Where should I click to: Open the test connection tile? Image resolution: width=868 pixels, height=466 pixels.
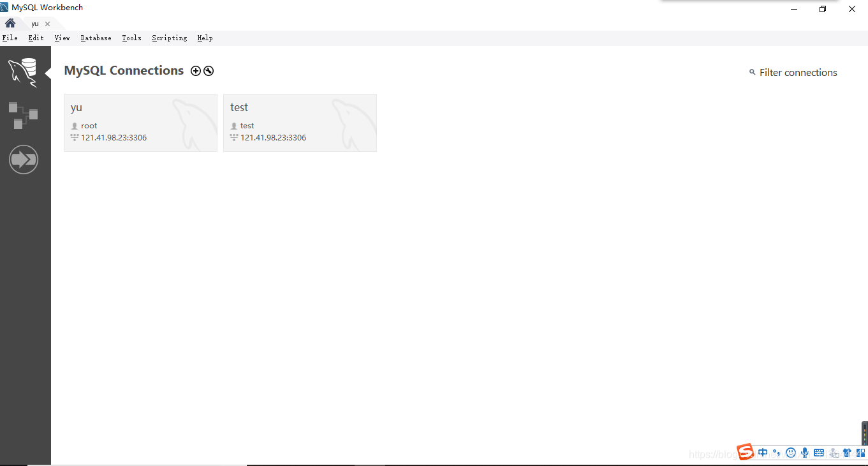(x=300, y=123)
